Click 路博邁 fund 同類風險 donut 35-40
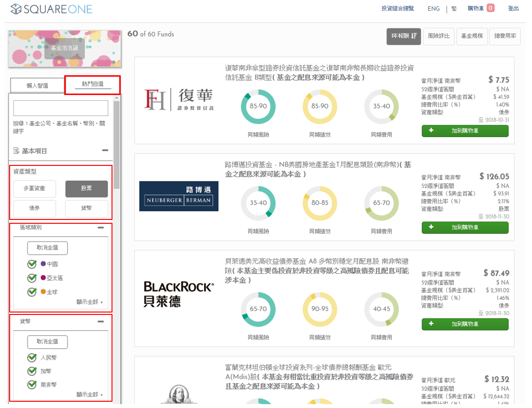 pos(258,203)
